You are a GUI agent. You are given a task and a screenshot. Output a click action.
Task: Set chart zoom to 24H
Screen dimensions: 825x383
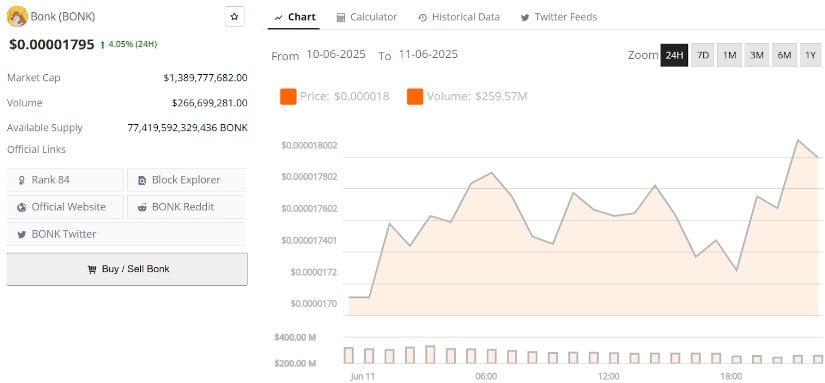click(x=674, y=55)
